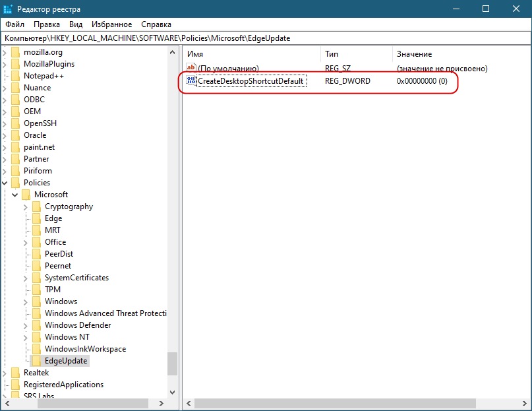Image resolution: width=532 pixels, height=411 pixels.
Task: Click the Cryptography folder icon
Action: coord(37,206)
